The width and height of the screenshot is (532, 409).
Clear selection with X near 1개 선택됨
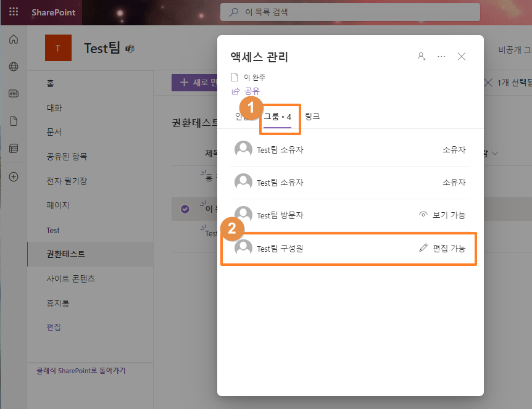[x=488, y=83]
